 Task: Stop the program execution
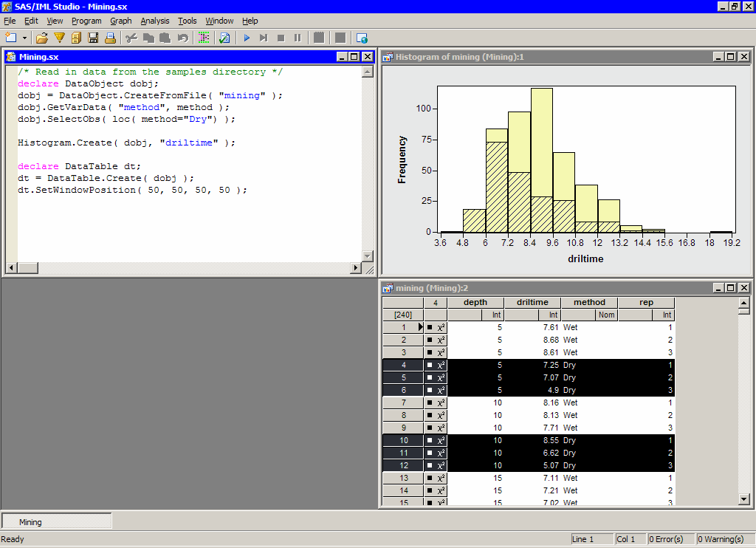coord(281,38)
